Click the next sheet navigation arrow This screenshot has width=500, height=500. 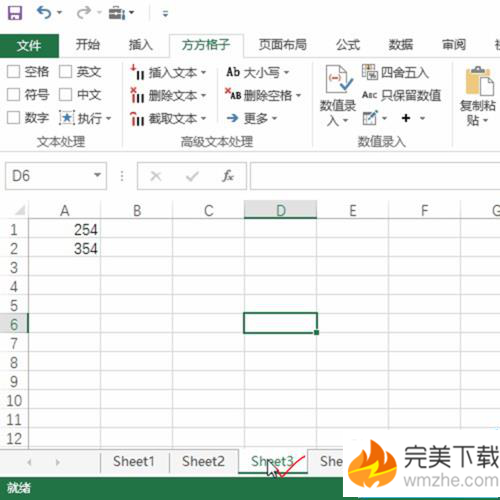pyautogui.click(x=58, y=462)
